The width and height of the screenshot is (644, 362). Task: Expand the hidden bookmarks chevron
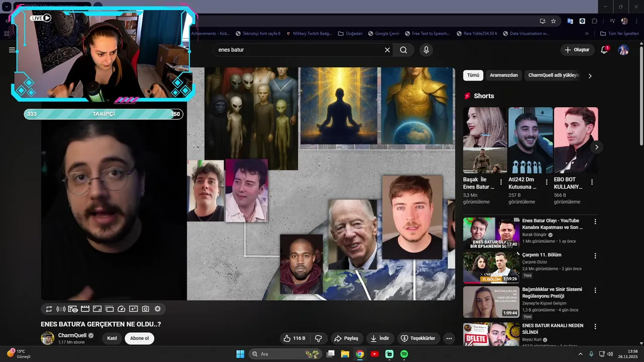(x=587, y=34)
